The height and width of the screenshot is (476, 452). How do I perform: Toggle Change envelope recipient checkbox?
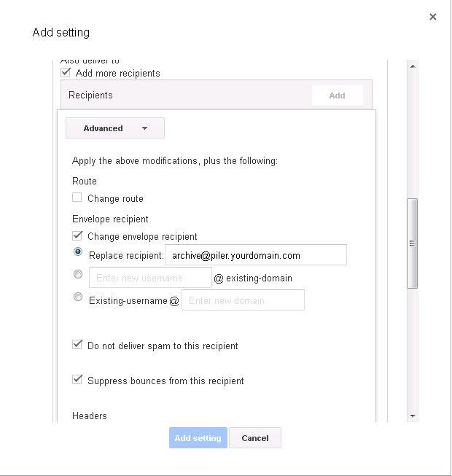(77, 235)
